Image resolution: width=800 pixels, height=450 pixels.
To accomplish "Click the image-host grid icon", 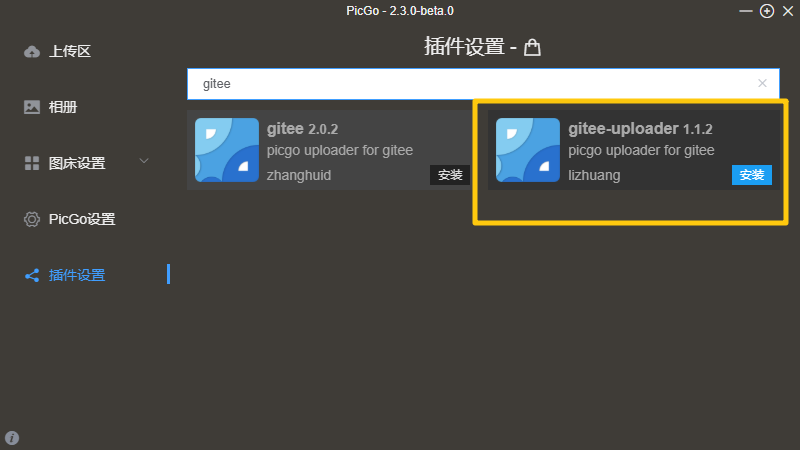I will point(32,163).
